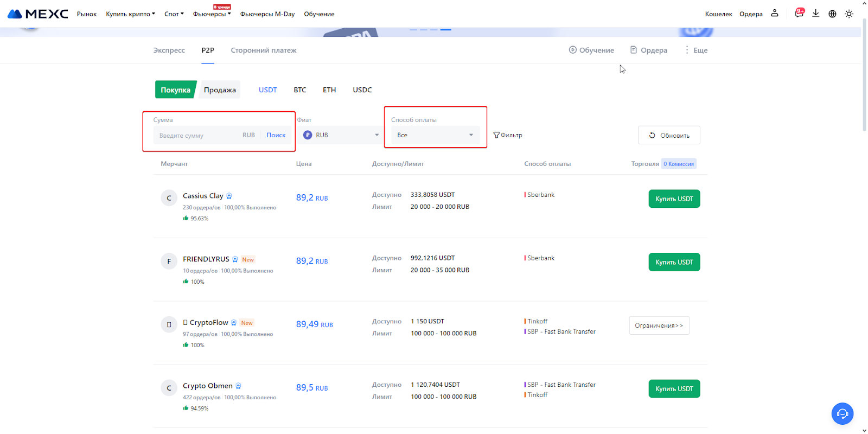The width and height of the screenshot is (868, 434).
Task: Open the user profile icon
Action: (x=775, y=13)
